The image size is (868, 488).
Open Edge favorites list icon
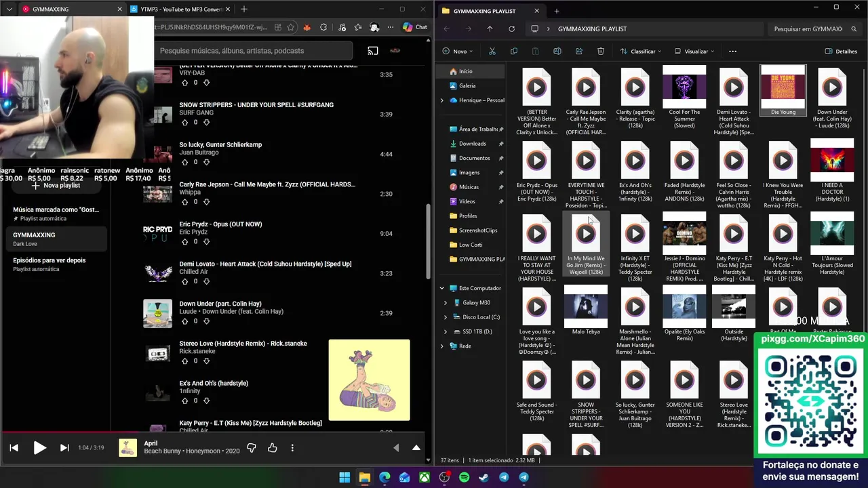click(357, 27)
